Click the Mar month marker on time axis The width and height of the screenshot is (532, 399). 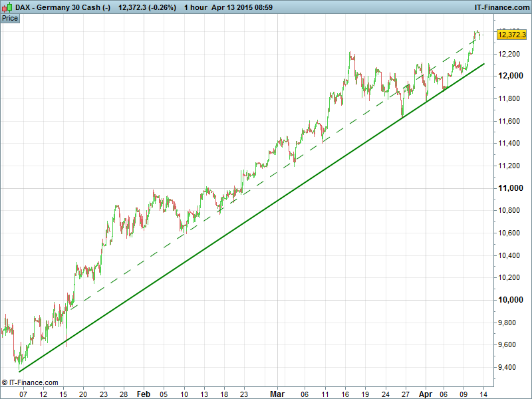278,393
